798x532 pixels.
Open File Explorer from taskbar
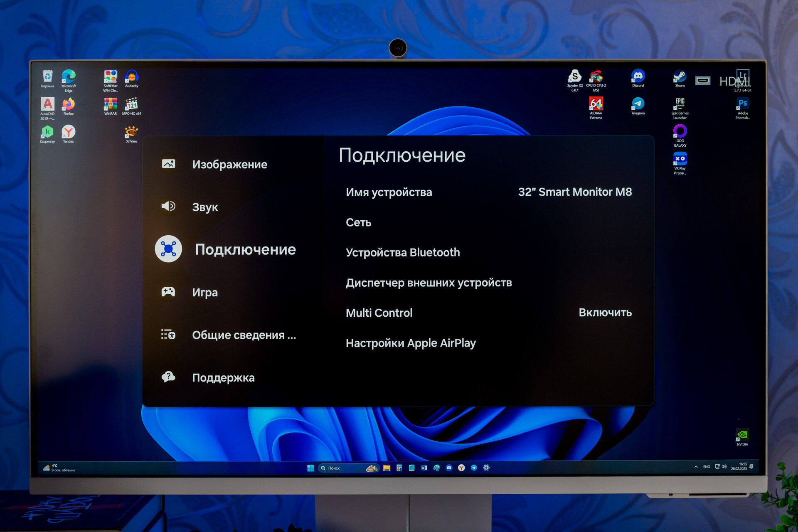tap(387, 468)
